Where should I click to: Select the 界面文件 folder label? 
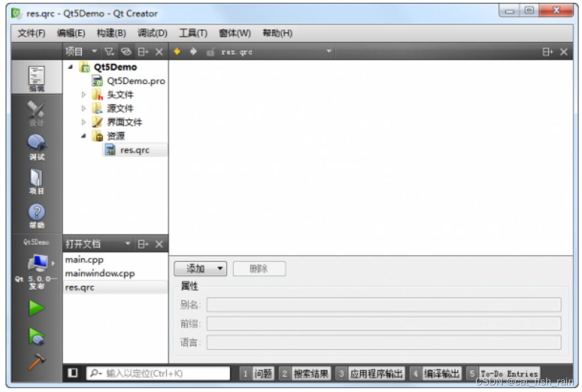[x=124, y=122]
